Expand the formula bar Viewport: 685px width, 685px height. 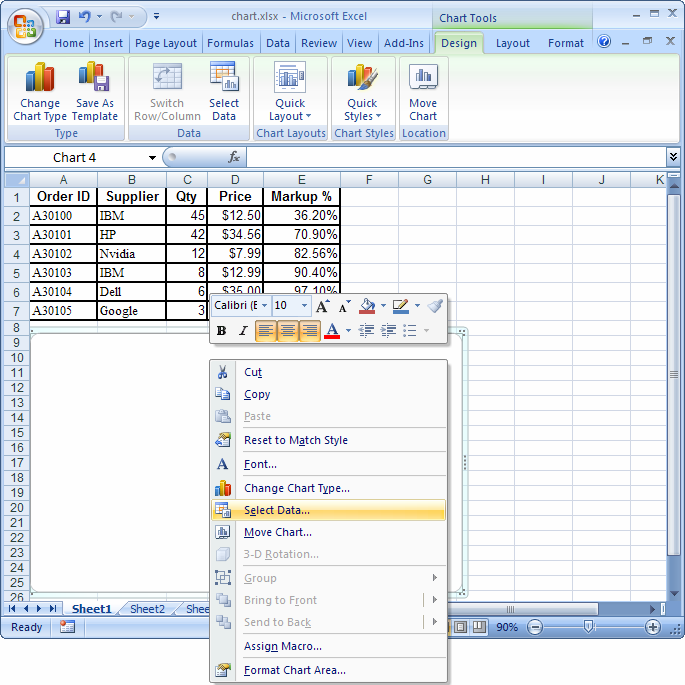(x=673, y=156)
